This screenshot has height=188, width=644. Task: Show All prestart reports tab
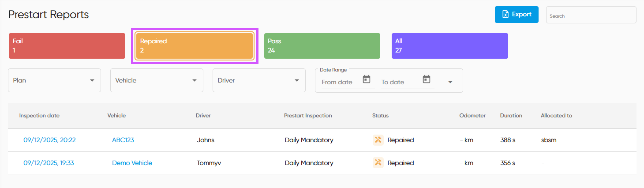coord(449,46)
